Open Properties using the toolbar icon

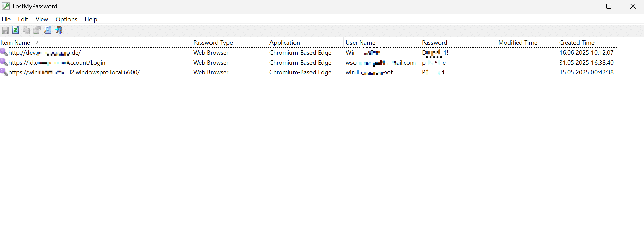coord(37,30)
